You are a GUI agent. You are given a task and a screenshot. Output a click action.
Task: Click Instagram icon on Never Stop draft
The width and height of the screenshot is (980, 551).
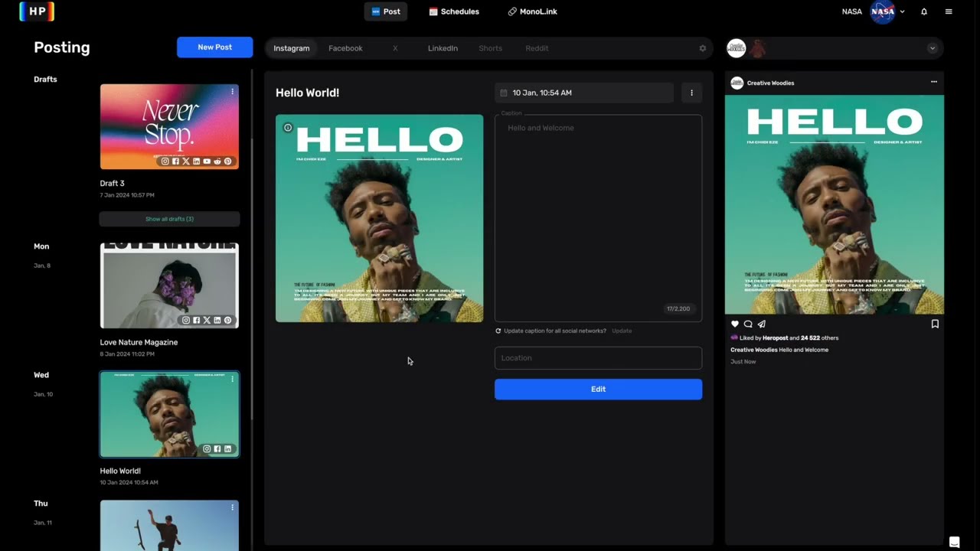point(165,161)
